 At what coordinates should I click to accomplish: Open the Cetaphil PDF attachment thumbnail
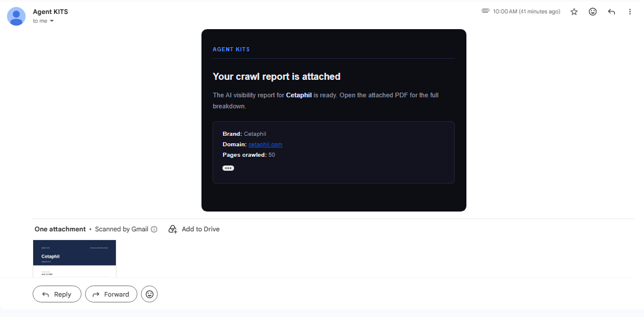tap(75, 259)
